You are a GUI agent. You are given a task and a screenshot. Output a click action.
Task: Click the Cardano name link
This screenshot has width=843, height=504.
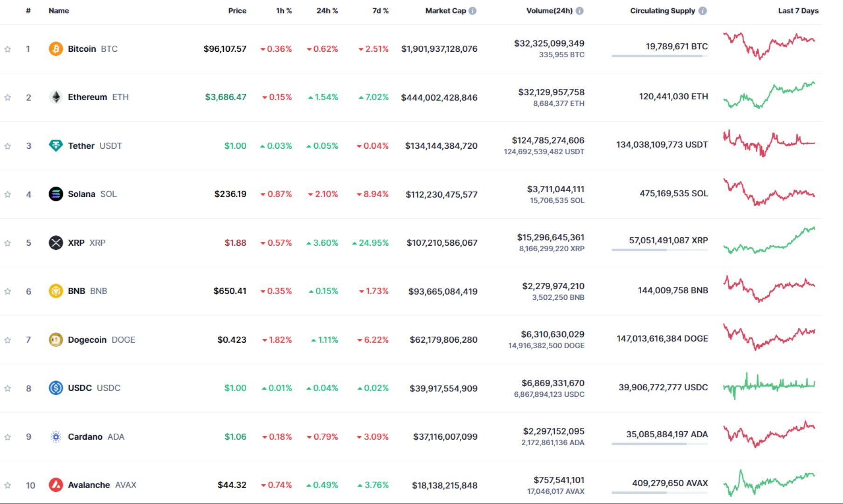pyautogui.click(x=85, y=436)
